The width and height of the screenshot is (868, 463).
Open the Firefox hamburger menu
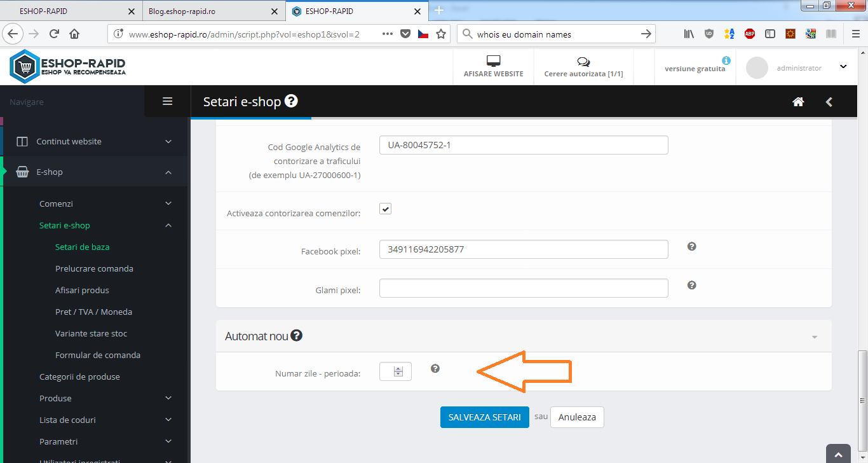coord(855,34)
